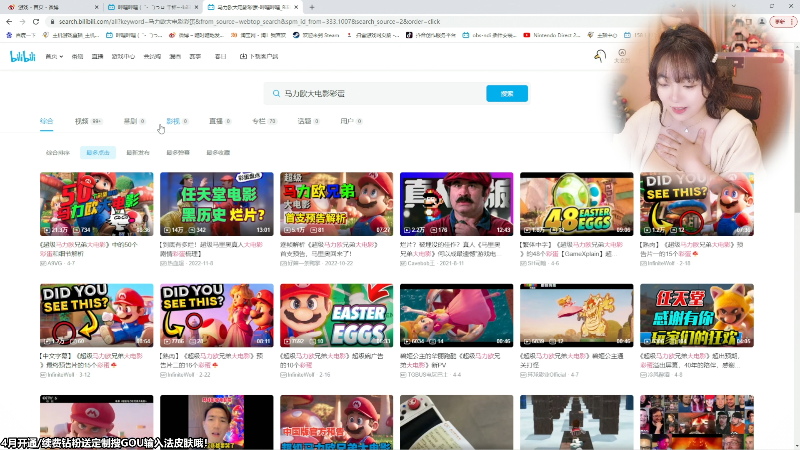
Task: Open the Baidu bookmark icon
Action: (x=10, y=35)
